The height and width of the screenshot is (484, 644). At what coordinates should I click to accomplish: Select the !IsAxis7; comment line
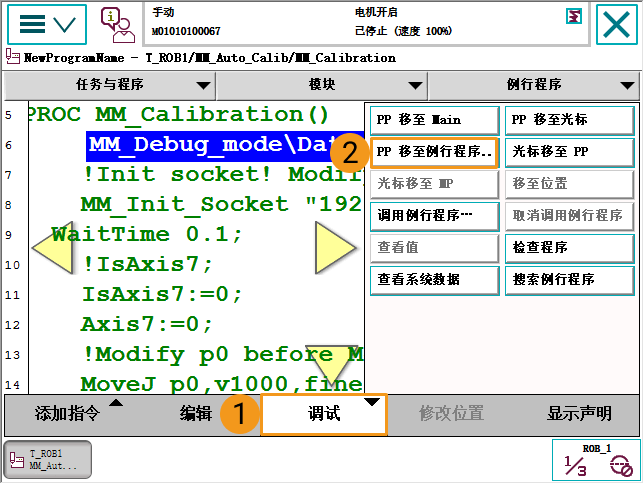pos(147,265)
